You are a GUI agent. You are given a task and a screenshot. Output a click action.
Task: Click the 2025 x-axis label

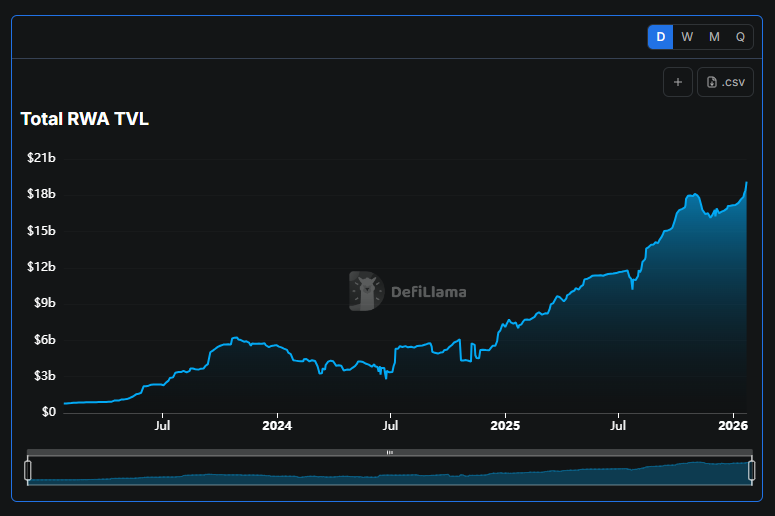pos(505,426)
